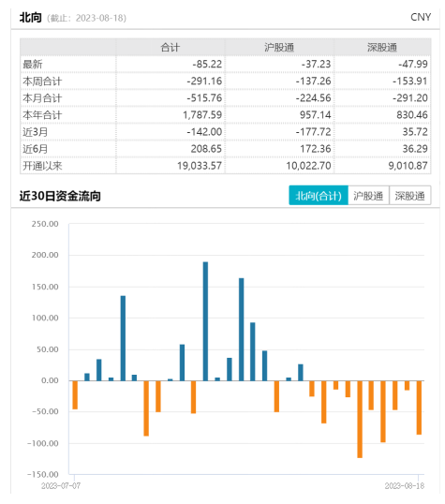The height and width of the screenshot is (504, 445).
Task: Click the 150.00 y-axis label
Action: pos(45,287)
